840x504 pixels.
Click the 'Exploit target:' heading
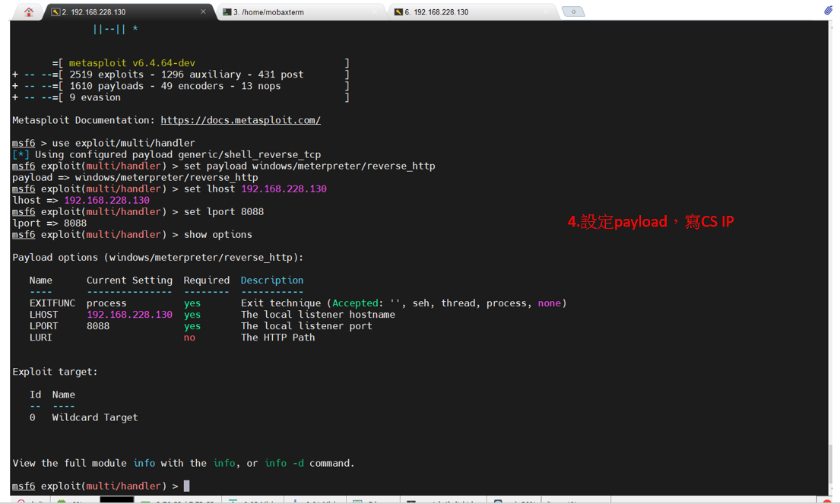pos(55,372)
